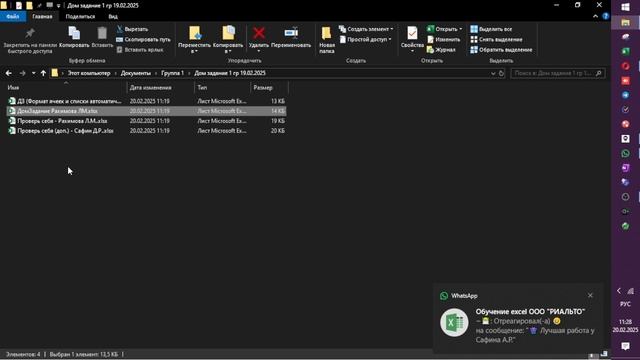640x360 pixels.
Task: Switch to the Главная ribbon tab
Action: coord(42,16)
